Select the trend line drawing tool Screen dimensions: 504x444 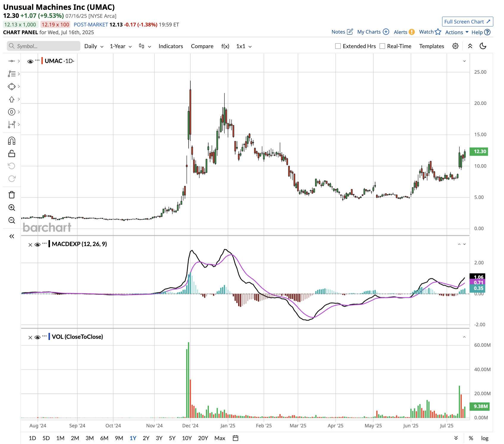pos(12,61)
